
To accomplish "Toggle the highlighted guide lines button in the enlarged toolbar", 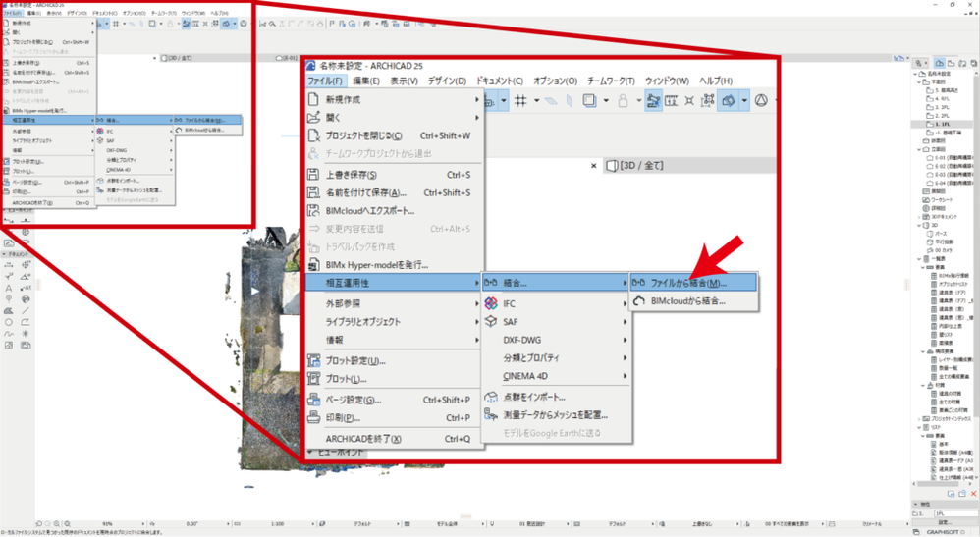I will click(653, 100).
